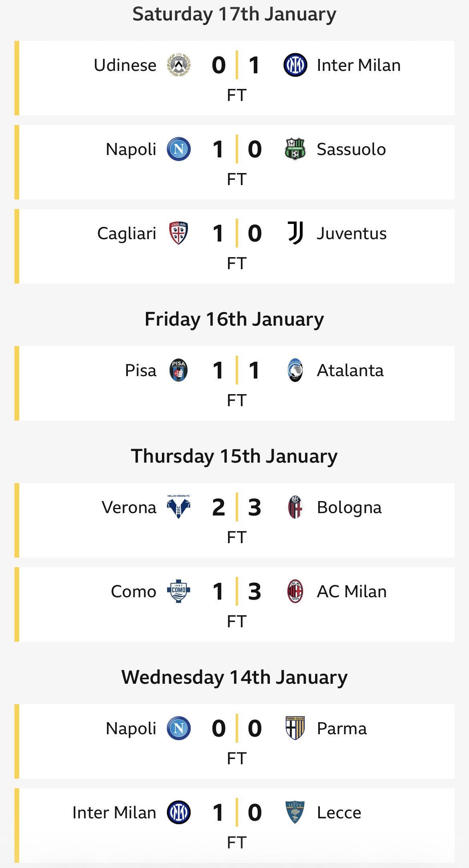
Task: Click the Como club crest
Action: click(178, 591)
